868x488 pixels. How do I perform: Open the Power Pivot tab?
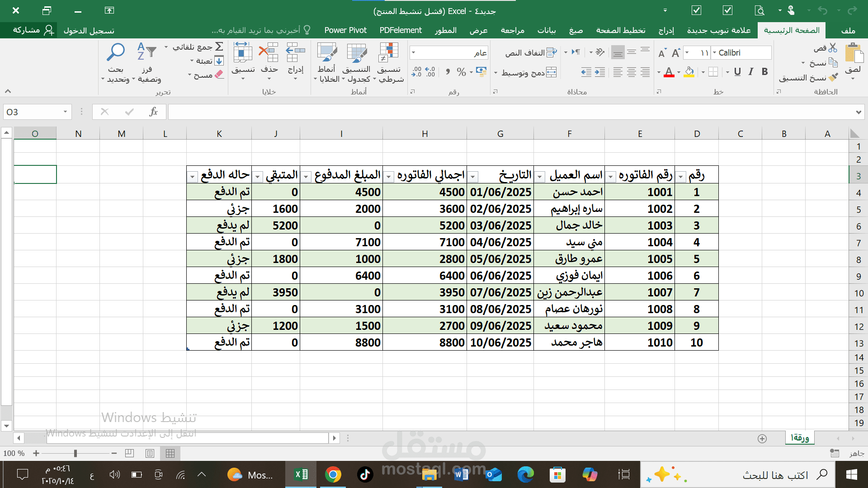click(345, 30)
